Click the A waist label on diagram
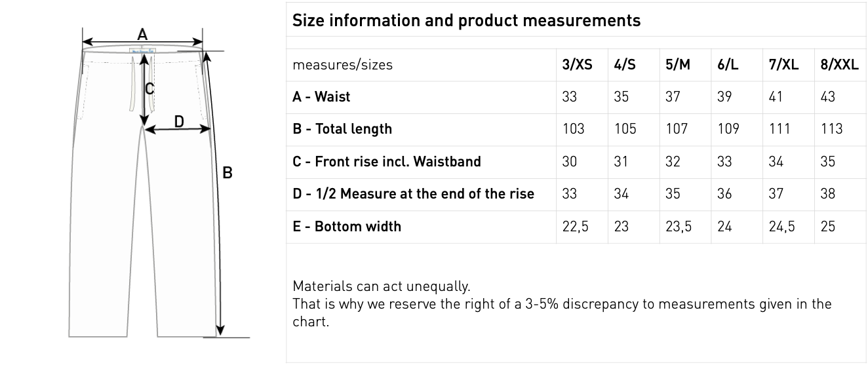This screenshot has width=868, height=365. pos(142,35)
